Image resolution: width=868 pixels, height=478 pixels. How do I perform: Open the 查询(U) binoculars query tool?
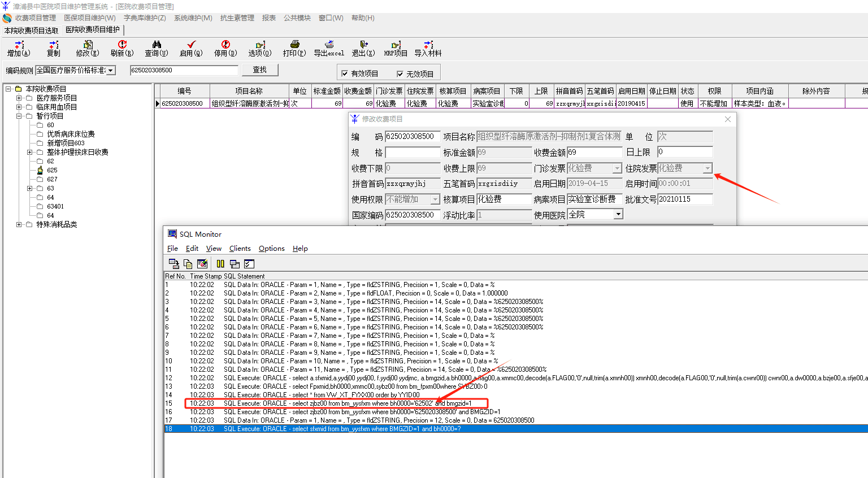(157, 45)
